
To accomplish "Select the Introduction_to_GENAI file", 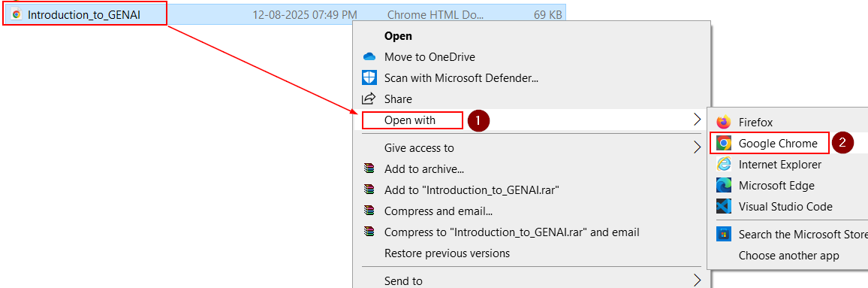I will 84,14.
